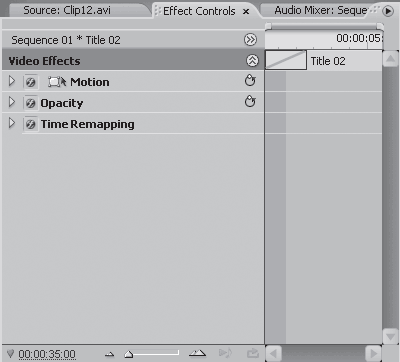Toggle the Opacity effect on or off

coord(31,103)
